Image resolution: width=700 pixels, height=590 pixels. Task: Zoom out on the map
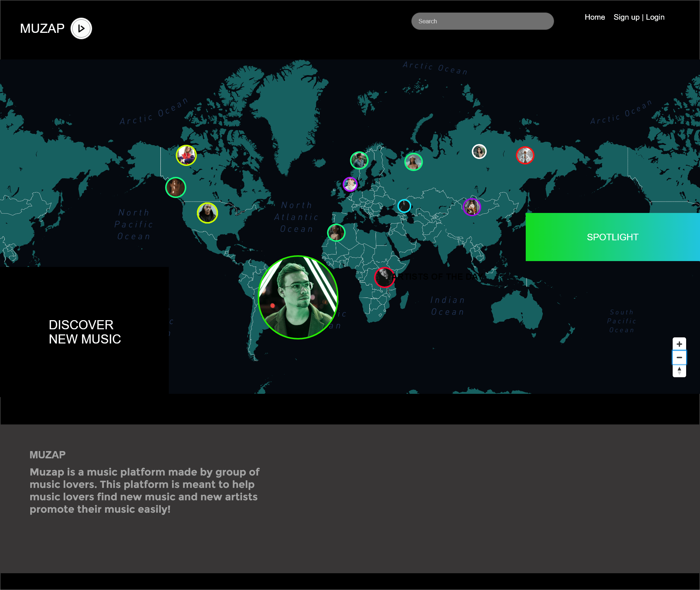679,357
